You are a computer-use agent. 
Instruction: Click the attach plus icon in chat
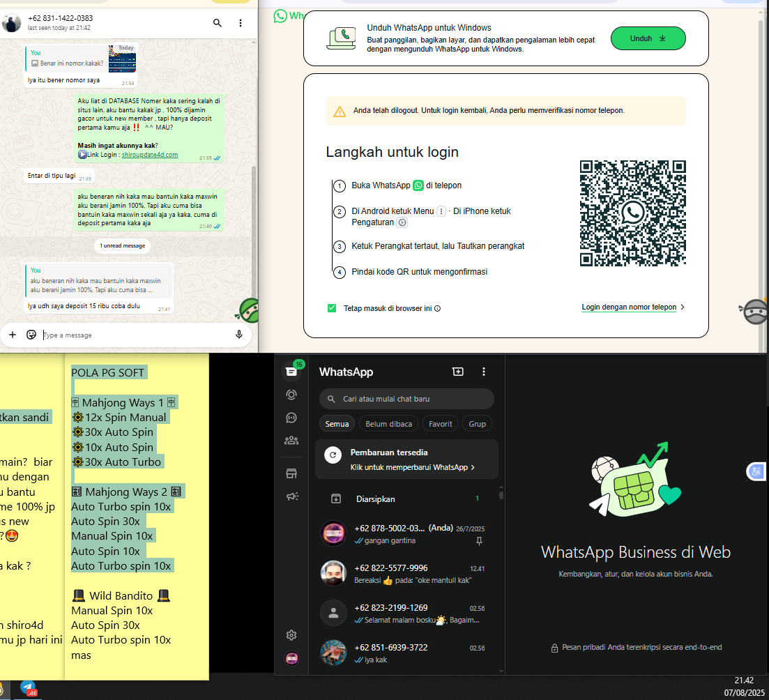click(x=13, y=335)
